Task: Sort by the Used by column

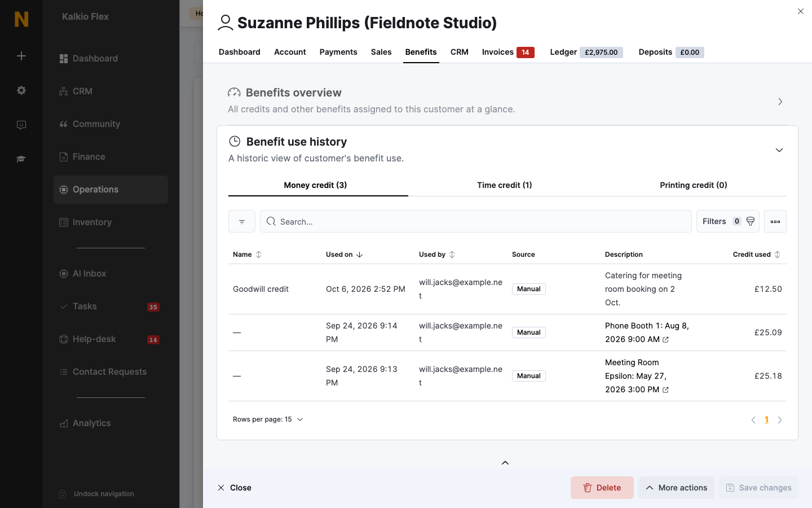Action: [437, 255]
